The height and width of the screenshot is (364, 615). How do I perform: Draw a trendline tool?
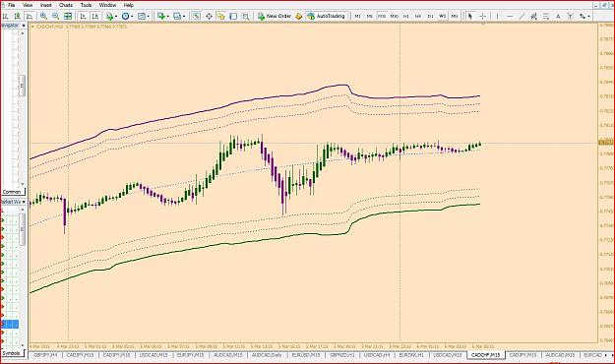[522, 16]
